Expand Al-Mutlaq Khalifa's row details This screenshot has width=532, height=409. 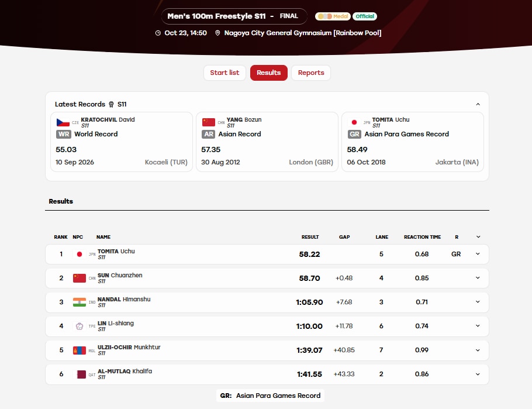click(478, 374)
